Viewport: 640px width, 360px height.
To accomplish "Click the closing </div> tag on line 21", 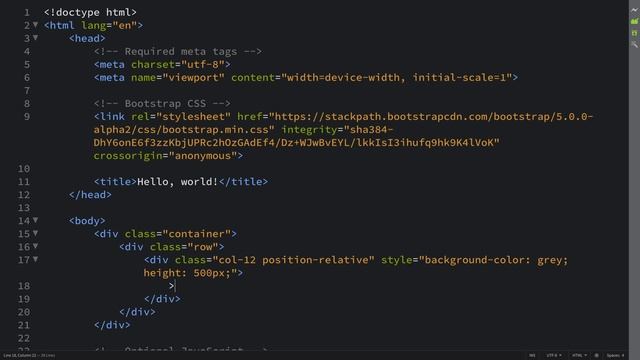I will pyautogui.click(x=112, y=325).
